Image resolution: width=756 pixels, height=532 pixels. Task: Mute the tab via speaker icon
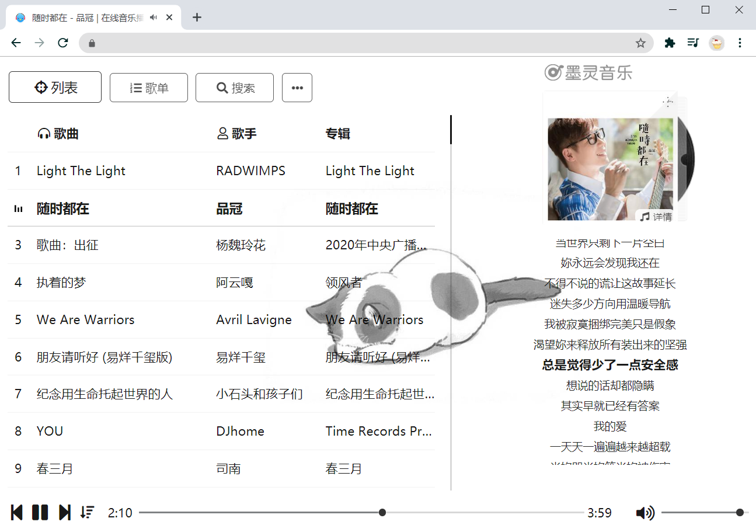click(154, 18)
